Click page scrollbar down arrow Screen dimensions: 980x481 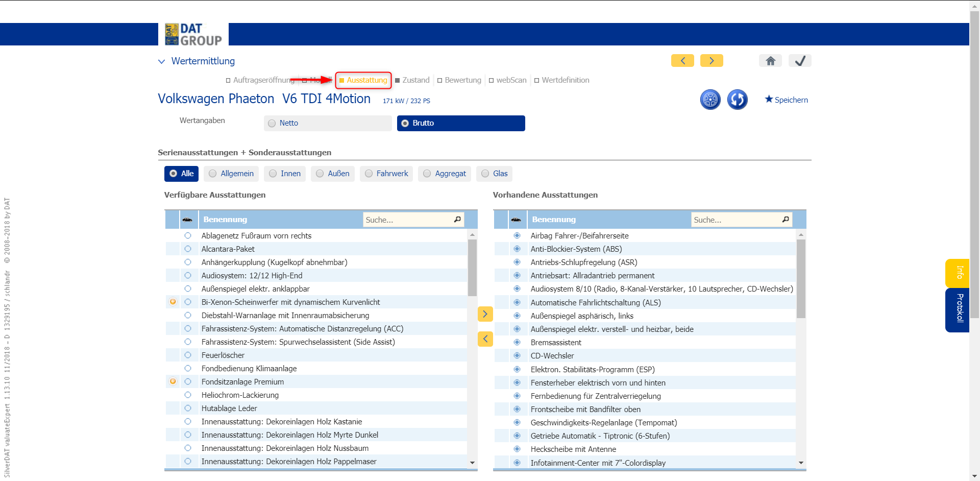click(974, 476)
